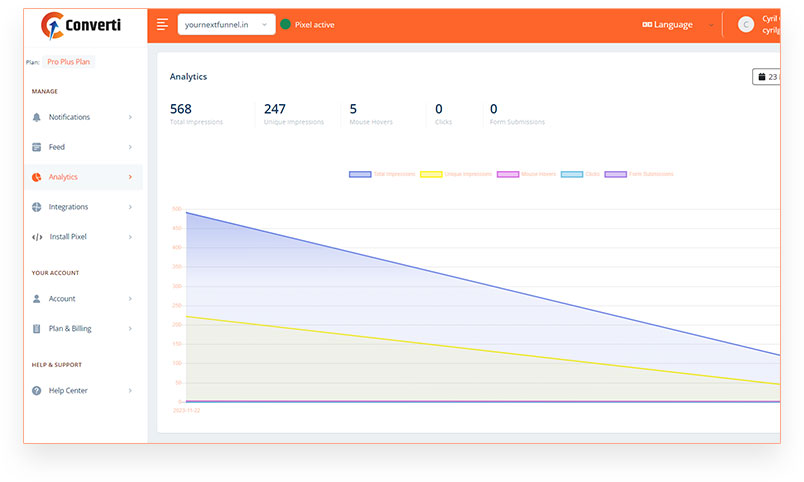Click the Help Center question mark icon
The width and height of the screenshot is (804, 482).
coord(36,391)
